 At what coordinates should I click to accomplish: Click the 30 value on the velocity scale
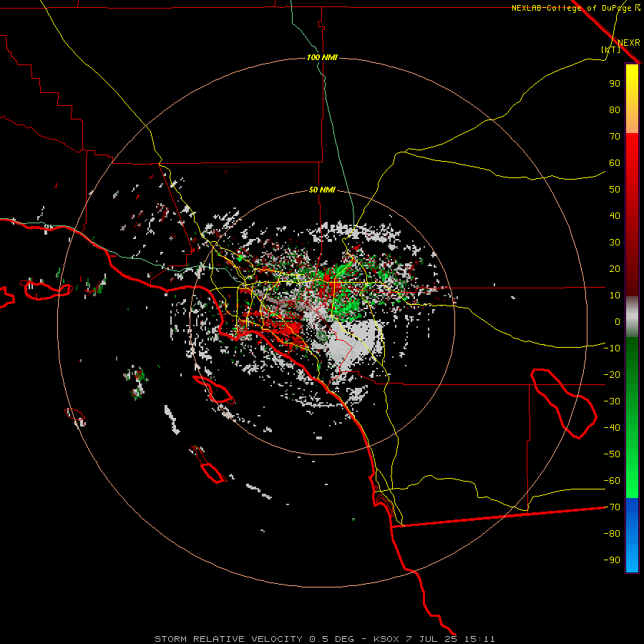615,243
